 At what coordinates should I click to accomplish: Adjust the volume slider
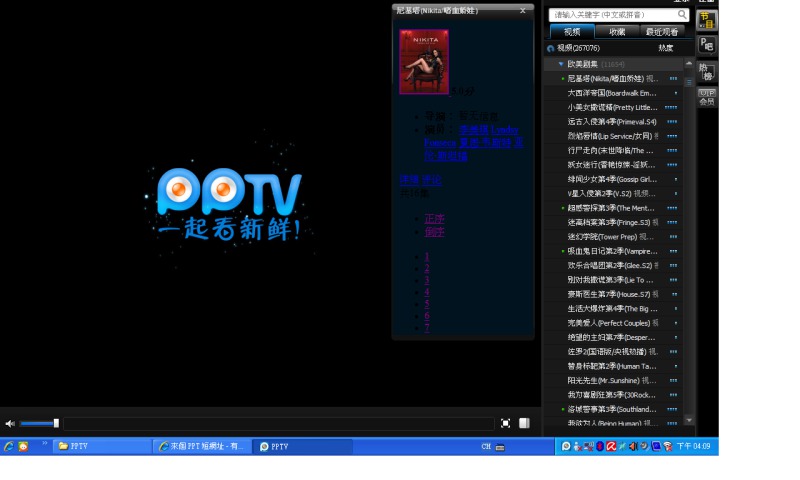pos(39,423)
